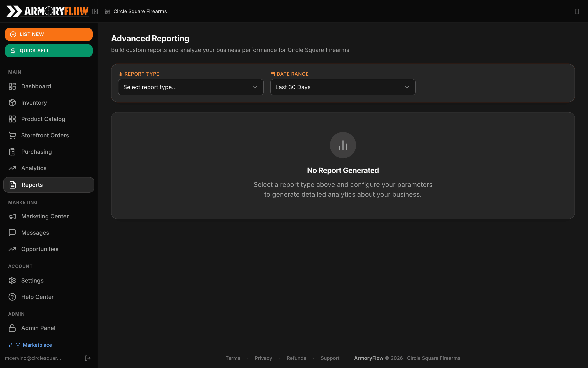The image size is (588, 368).
Task: Click the ArmoryFlow © 2026 footer text
Action: pyautogui.click(x=378, y=358)
